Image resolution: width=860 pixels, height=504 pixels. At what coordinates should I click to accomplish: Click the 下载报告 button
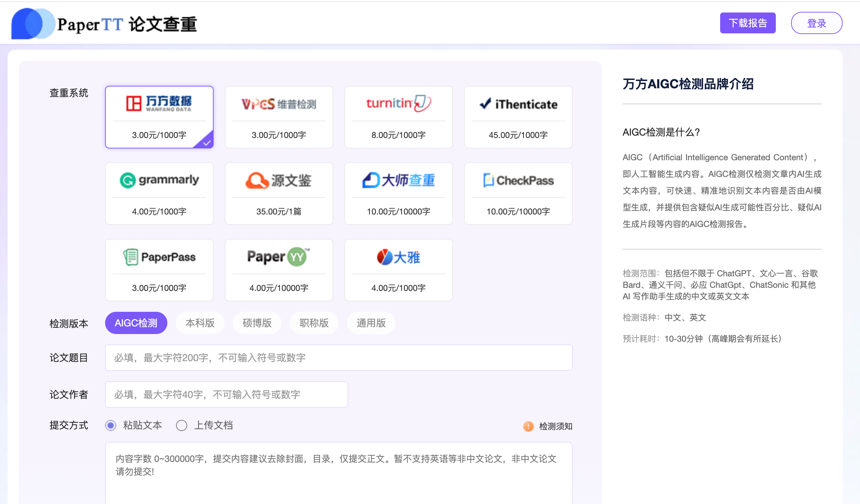[x=748, y=23]
